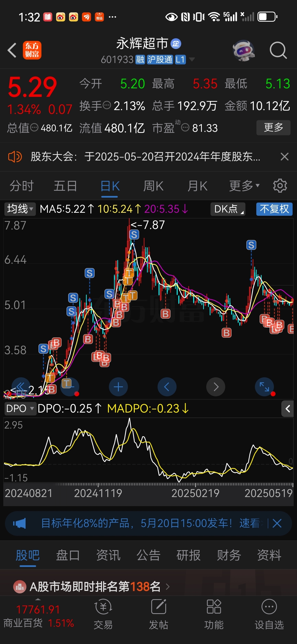Expand stock code dropdown triangle

tap(192, 59)
